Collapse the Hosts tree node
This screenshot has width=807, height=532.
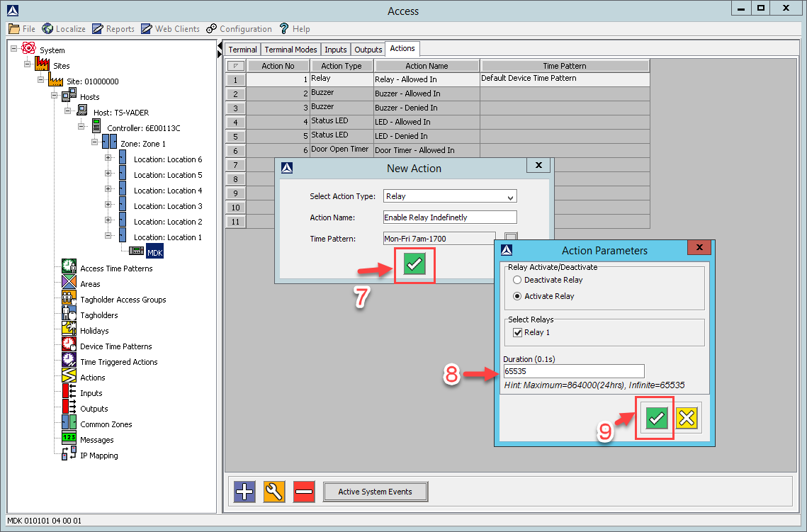tap(54, 95)
